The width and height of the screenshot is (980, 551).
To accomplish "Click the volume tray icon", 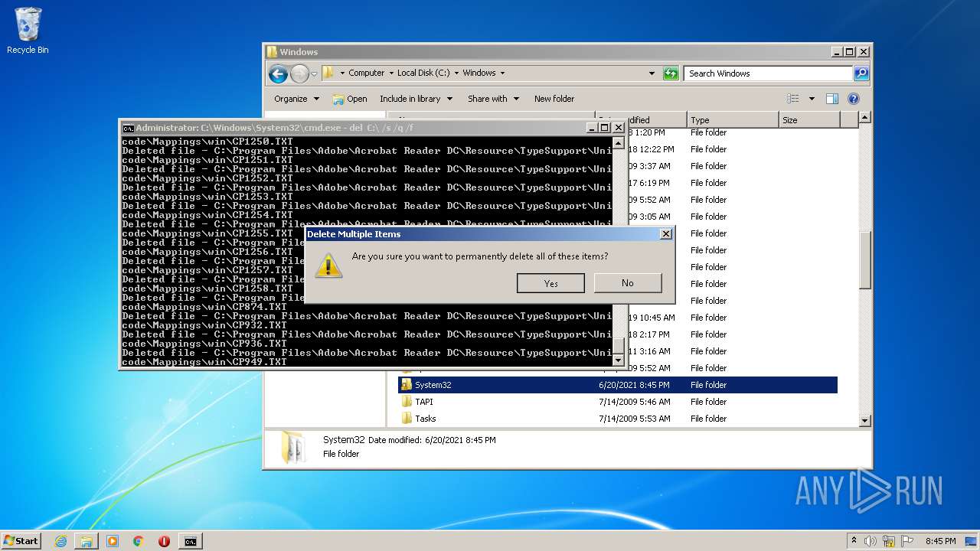I will (x=871, y=541).
